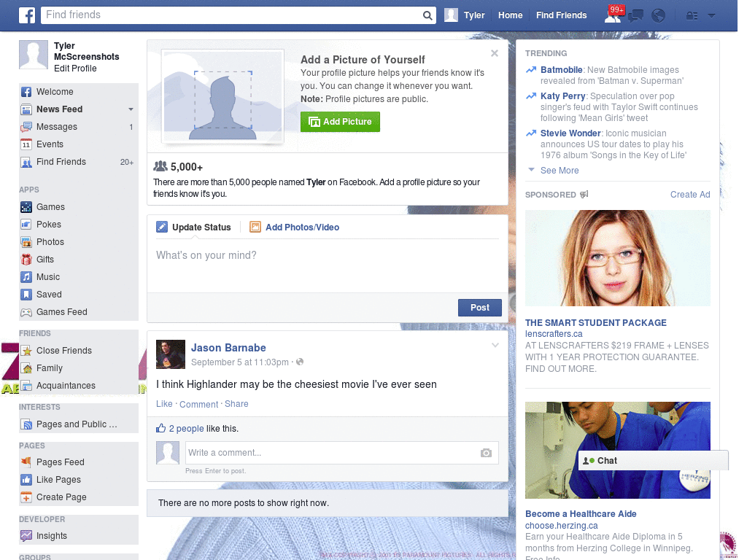Click the Welcome sidebar icon
Viewport: 747px width, 560px height.
[26, 92]
